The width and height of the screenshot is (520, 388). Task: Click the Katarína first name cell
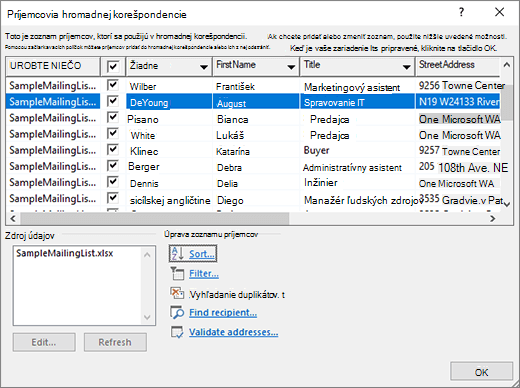(x=256, y=151)
